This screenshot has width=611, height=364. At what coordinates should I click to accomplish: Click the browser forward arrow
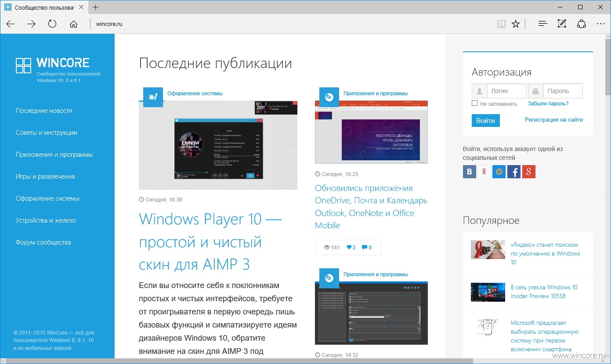(x=31, y=24)
